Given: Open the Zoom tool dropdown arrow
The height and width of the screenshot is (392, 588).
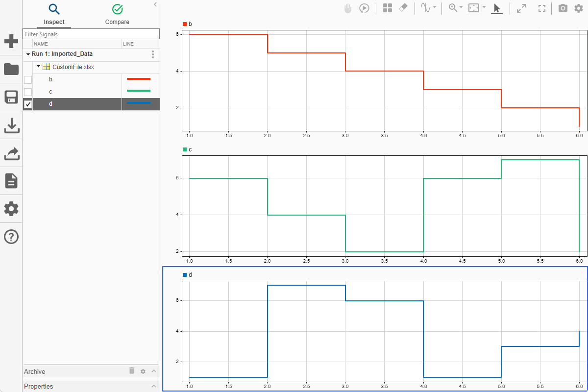Looking at the screenshot, I should click(x=461, y=8).
